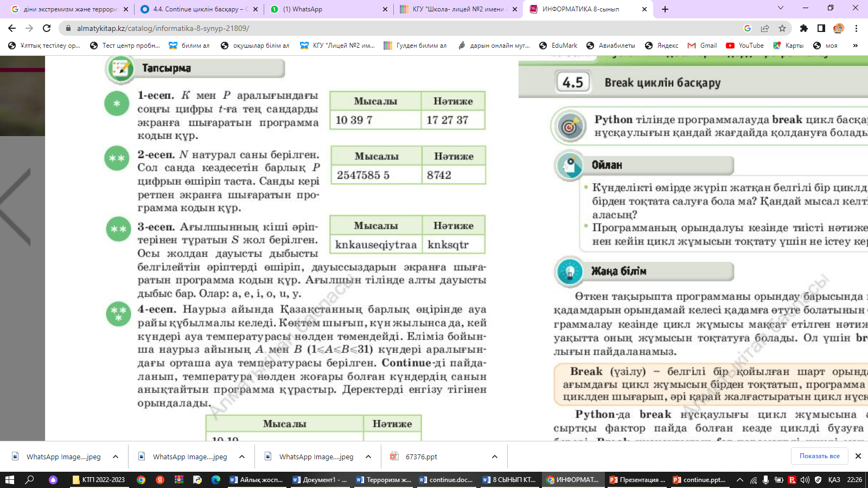Switch to PowerPoint 'Презентация ...' window

[x=637, y=480]
